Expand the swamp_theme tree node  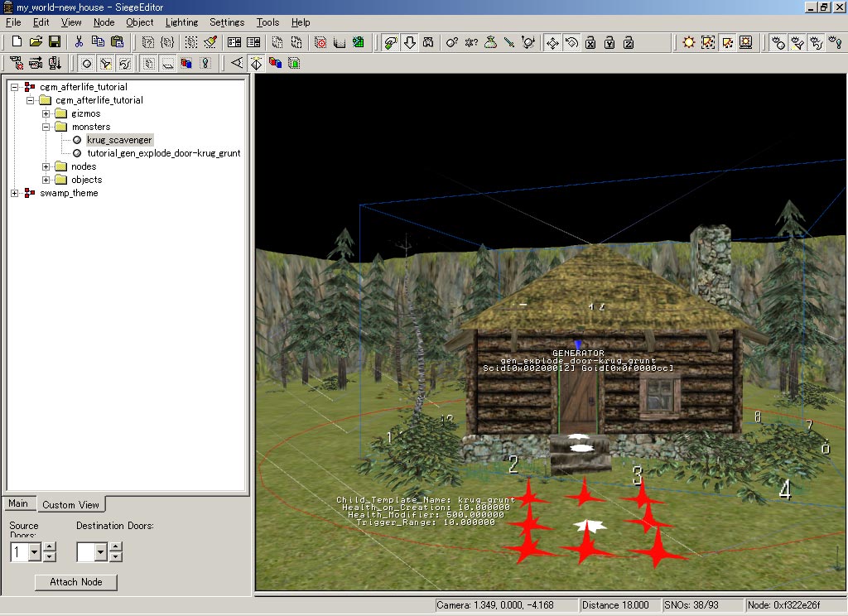[x=15, y=193]
